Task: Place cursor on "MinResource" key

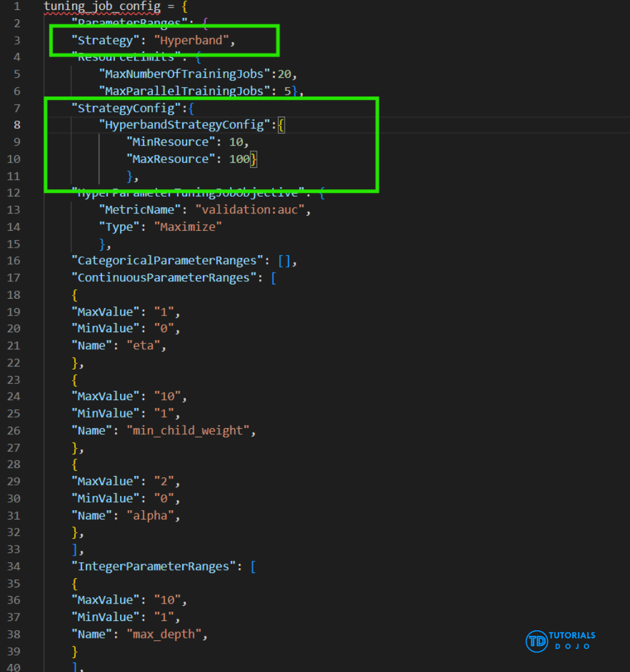Action: point(167,142)
